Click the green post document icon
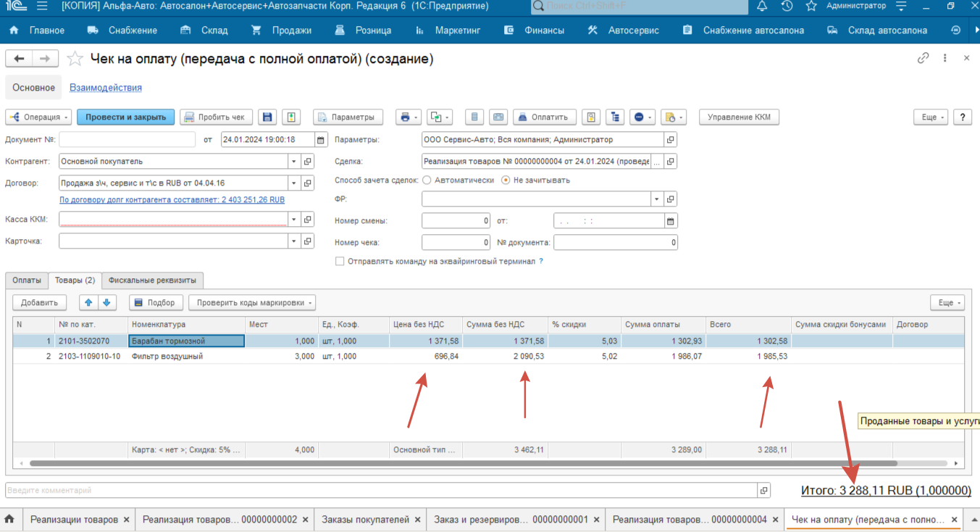The image size is (980, 532). tap(291, 117)
